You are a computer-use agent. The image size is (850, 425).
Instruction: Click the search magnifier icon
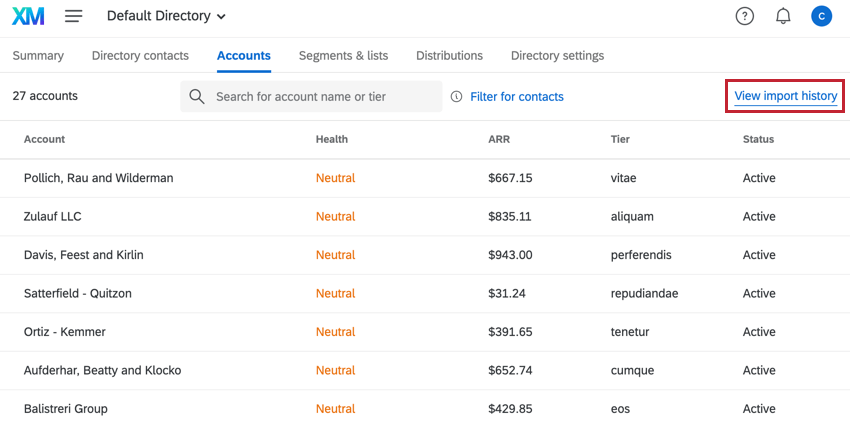[197, 97]
